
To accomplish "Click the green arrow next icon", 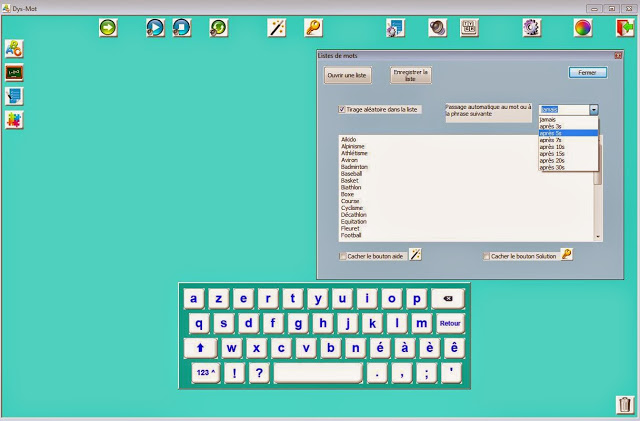I will (x=108, y=28).
